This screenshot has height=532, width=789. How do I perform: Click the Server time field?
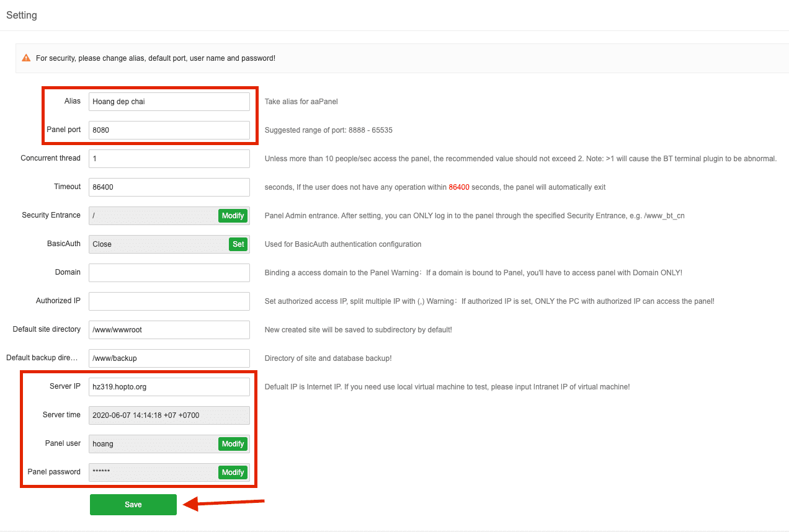tap(169, 415)
